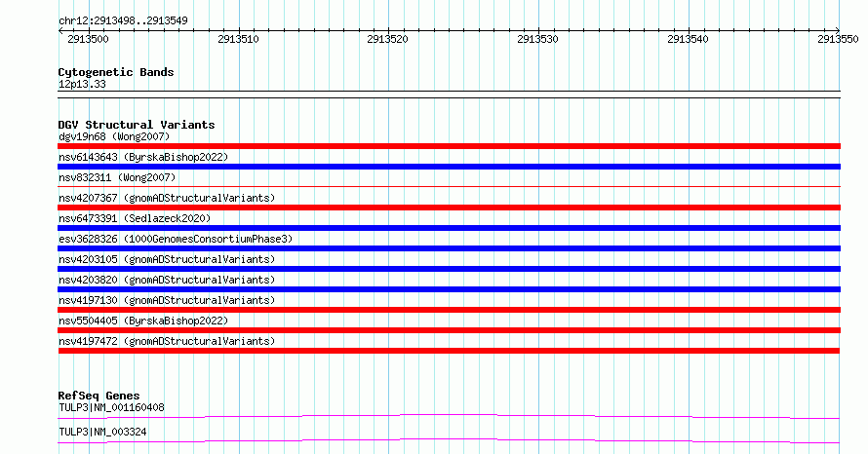868x454 pixels.
Task: Click the left arrow end of ruler
Action: click(x=60, y=31)
